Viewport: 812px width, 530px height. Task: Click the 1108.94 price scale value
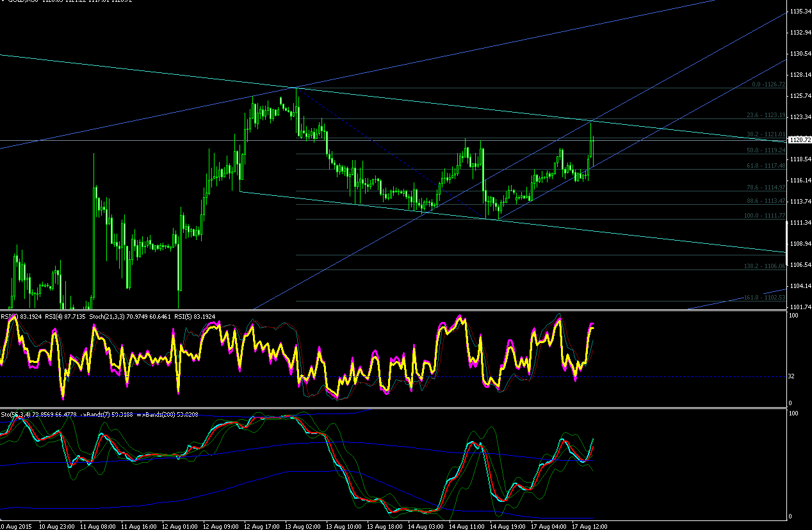801,243
